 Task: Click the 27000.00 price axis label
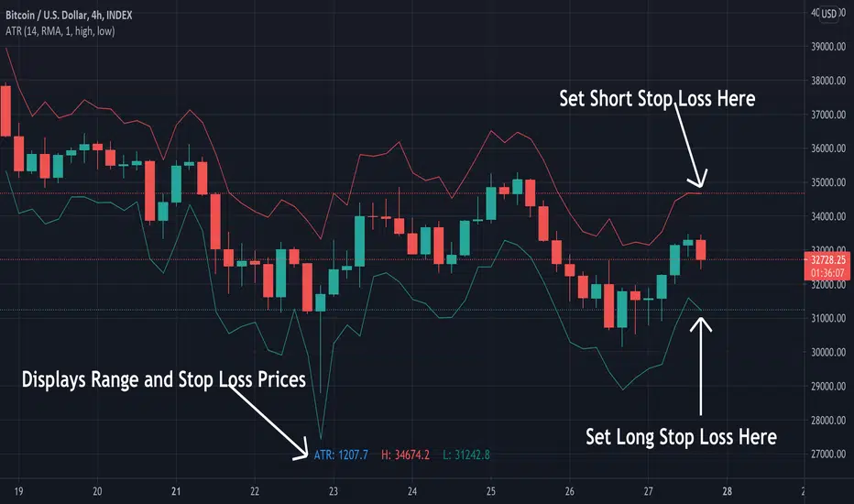pos(826,455)
